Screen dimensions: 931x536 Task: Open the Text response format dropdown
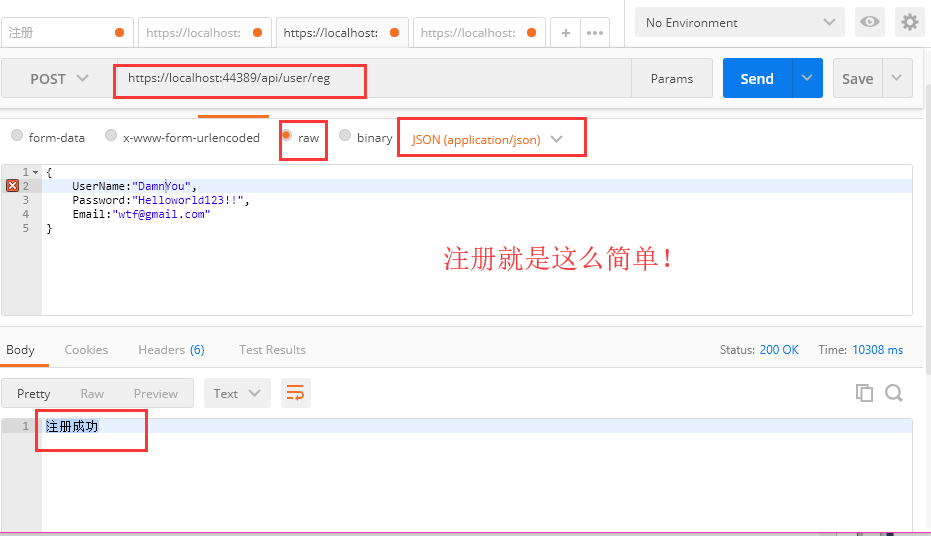pos(237,393)
